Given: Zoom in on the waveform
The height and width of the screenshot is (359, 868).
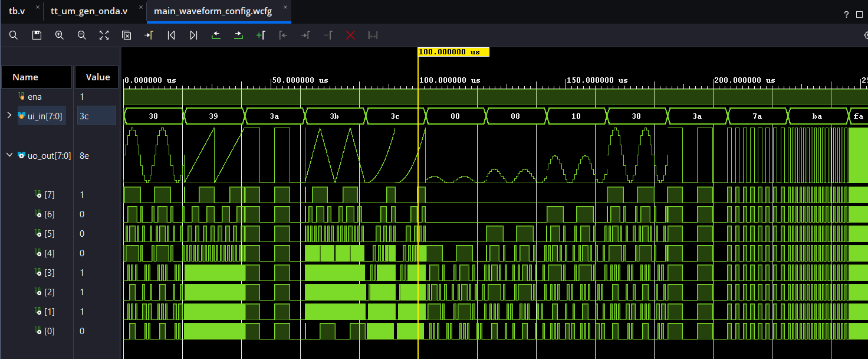Looking at the screenshot, I should 59,35.
